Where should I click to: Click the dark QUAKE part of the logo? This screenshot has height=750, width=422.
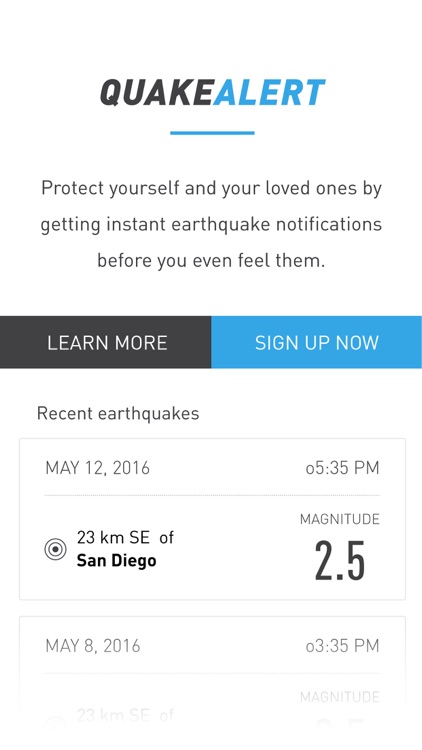(x=156, y=92)
